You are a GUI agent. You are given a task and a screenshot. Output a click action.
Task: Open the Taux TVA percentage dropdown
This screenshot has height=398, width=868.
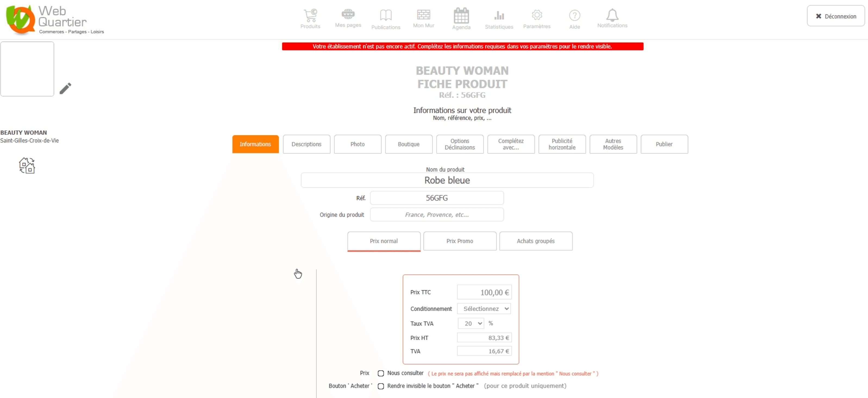[x=471, y=323]
